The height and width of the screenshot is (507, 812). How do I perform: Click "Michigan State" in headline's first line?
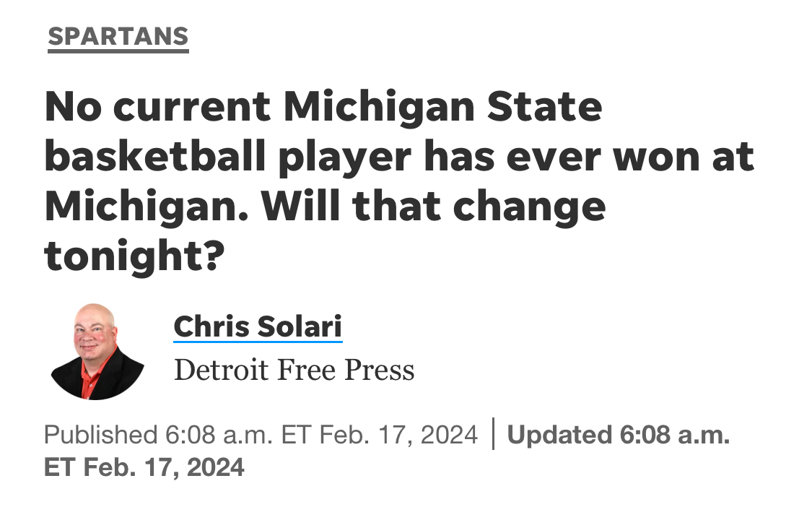(x=442, y=108)
